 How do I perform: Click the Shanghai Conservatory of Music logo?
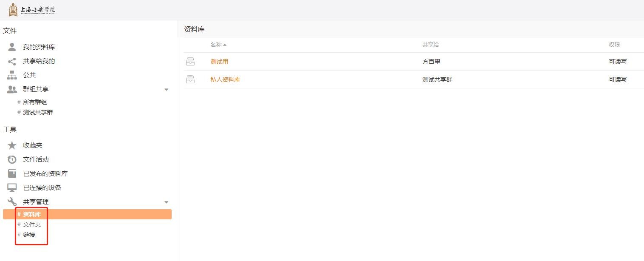coord(32,10)
